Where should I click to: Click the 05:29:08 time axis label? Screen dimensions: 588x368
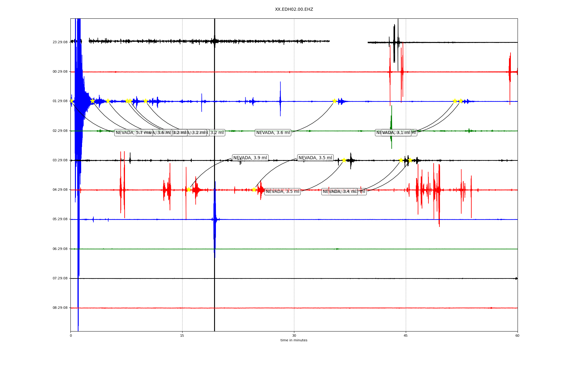pos(60,219)
